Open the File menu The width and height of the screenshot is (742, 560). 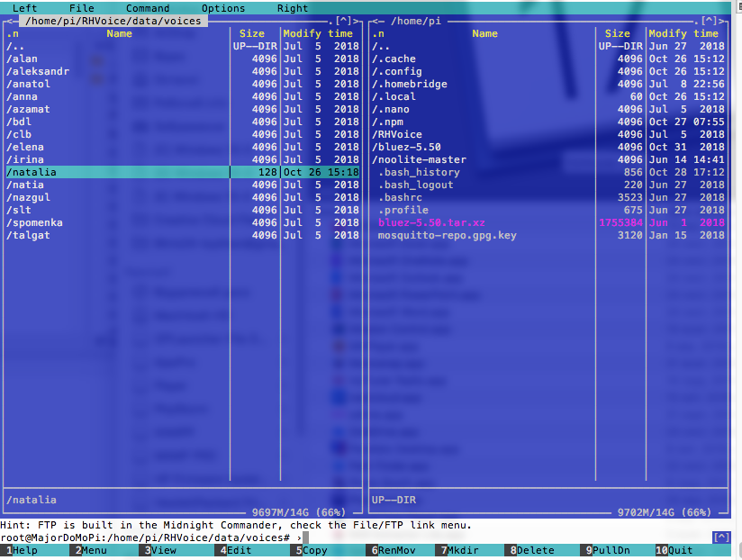pos(81,8)
